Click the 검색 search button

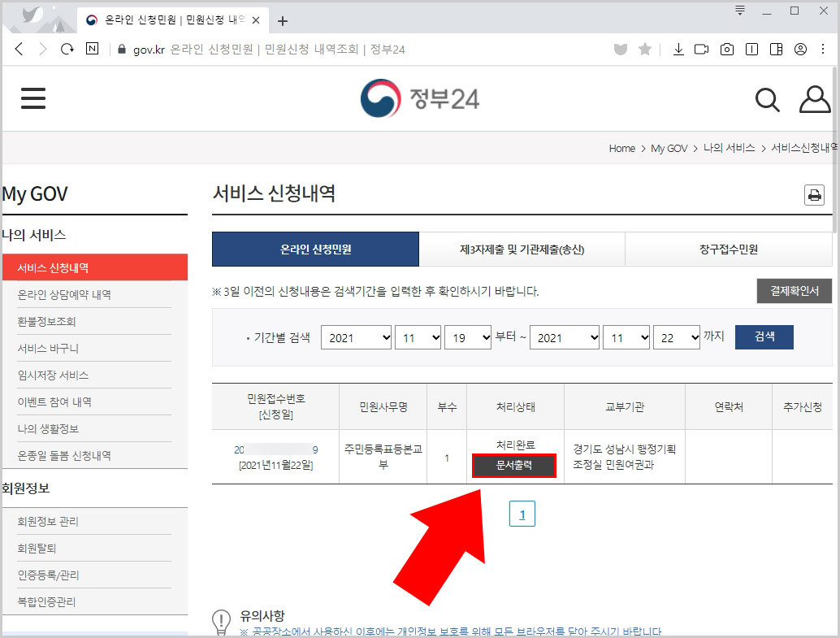(x=764, y=337)
